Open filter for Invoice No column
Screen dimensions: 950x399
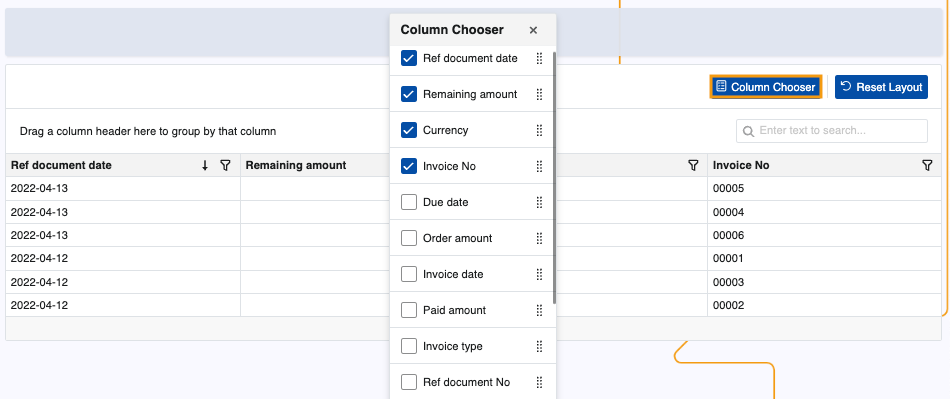coord(927,165)
